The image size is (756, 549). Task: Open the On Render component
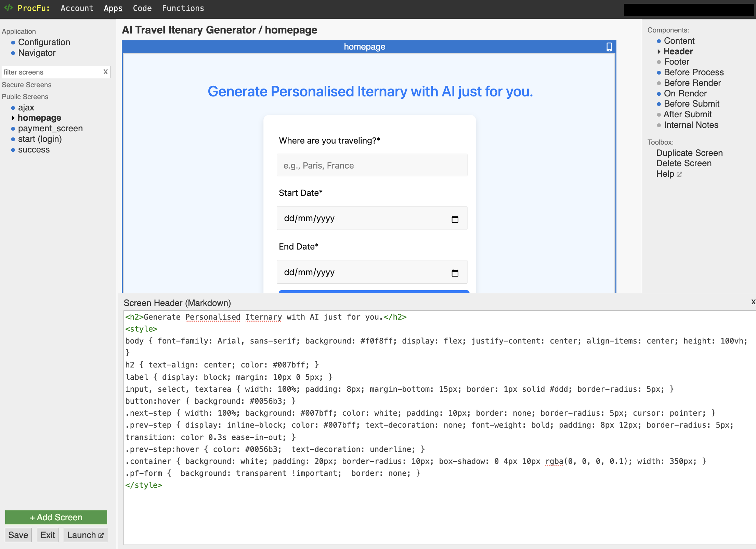[685, 93]
